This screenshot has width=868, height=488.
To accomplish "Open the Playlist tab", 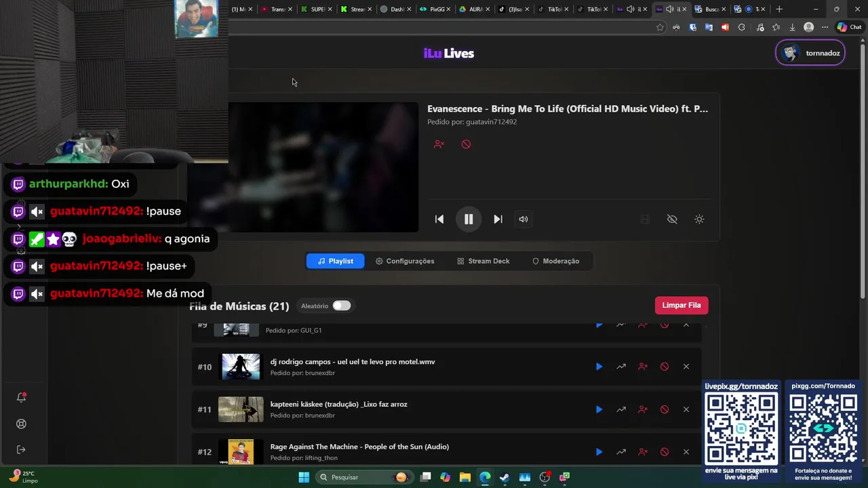I will click(335, 261).
